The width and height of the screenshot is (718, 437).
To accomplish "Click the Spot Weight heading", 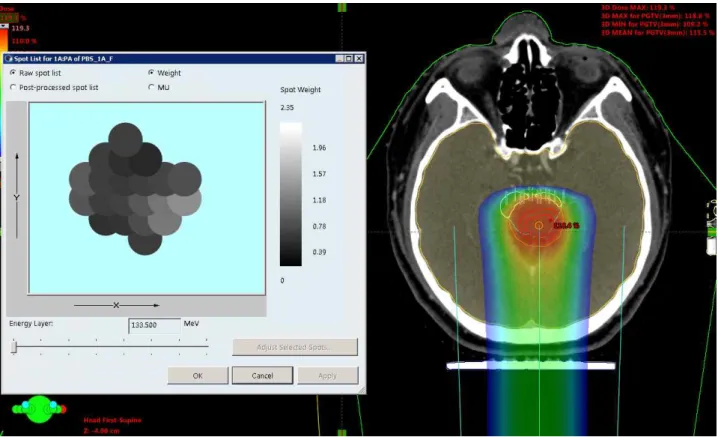I will point(300,90).
